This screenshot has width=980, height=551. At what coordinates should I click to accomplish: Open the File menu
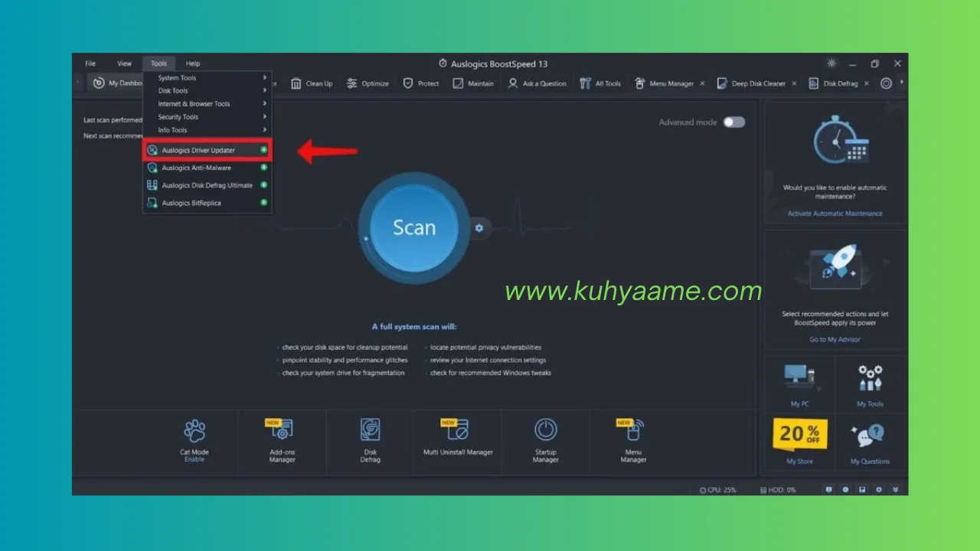point(90,64)
